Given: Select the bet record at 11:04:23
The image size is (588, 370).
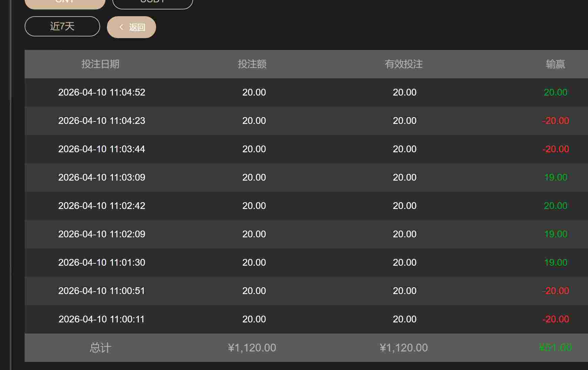Looking at the screenshot, I should click(x=101, y=121).
